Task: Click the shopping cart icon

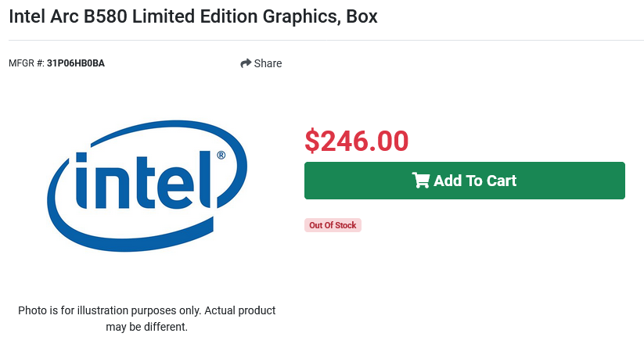Action: pyautogui.click(x=420, y=181)
